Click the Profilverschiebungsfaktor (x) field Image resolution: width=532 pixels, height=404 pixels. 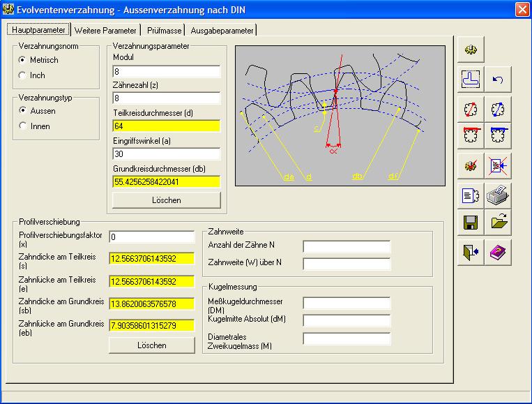point(152,237)
